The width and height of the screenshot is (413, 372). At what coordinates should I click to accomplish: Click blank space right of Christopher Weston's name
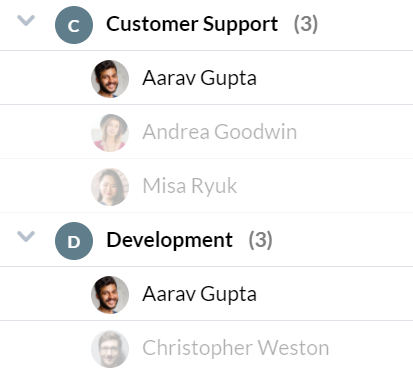click(371, 348)
